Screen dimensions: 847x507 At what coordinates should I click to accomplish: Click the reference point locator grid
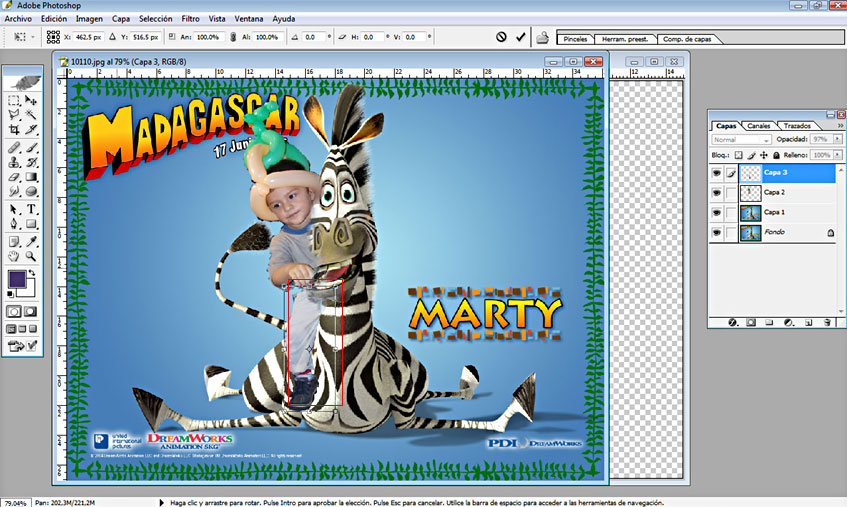click(x=53, y=37)
